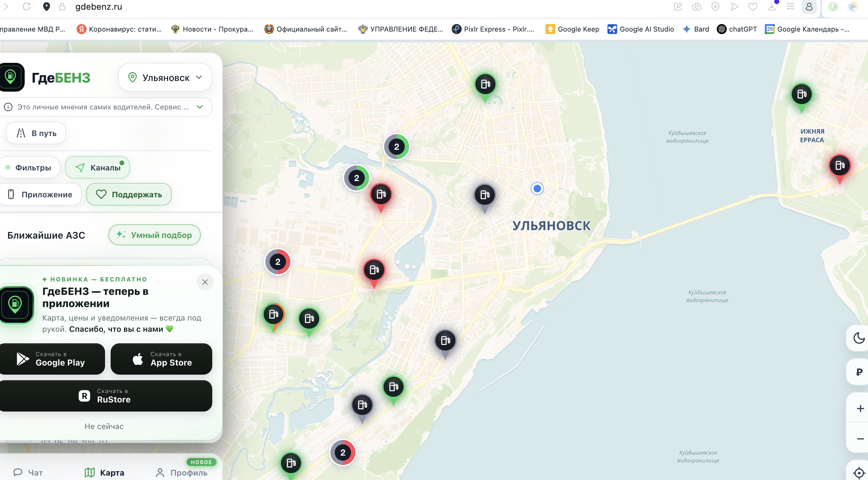
Task: Click the shield ad-blocker icon in toolbar
Action: coord(715,7)
